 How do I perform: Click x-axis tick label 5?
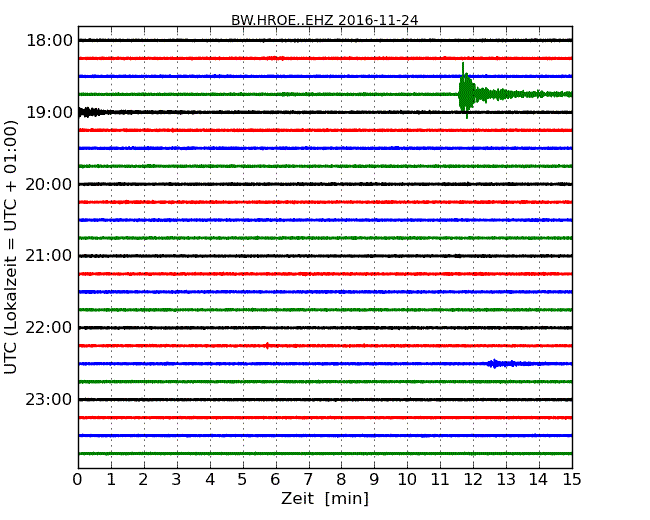click(x=243, y=480)
